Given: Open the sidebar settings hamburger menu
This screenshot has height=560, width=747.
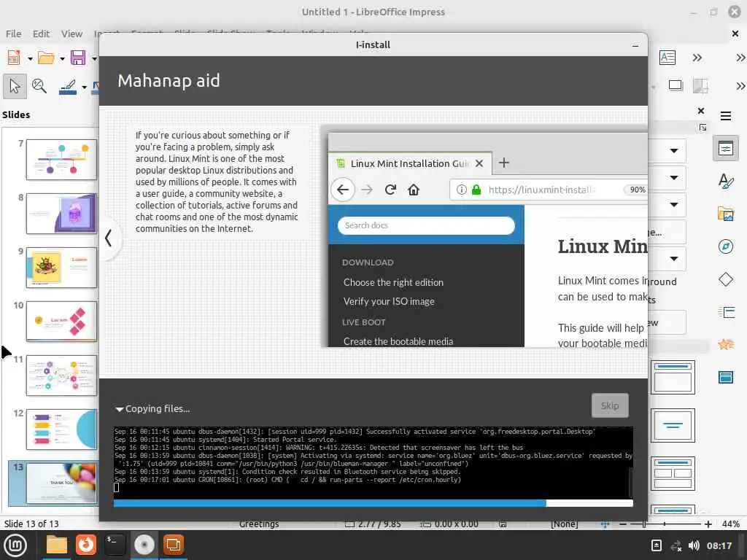Looking at the screenshot, I should [726, 116].
